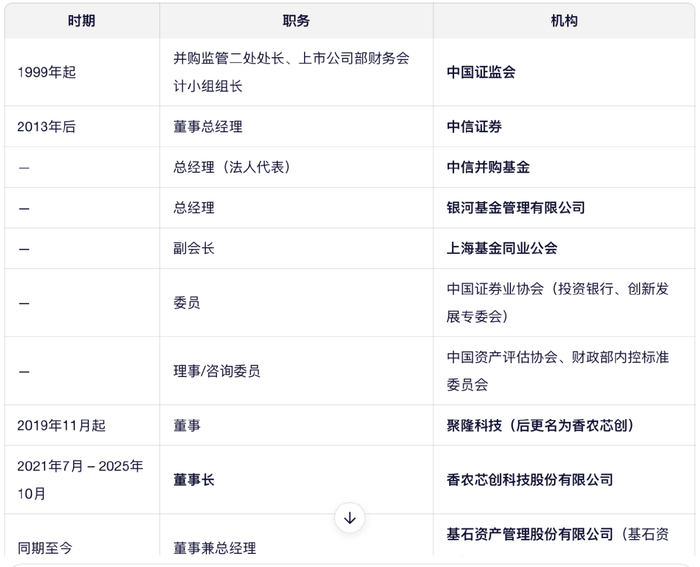Click the dash in the 中信并购基金 row
The width and height of the screenshot is (700, 567).
point(24,168)
